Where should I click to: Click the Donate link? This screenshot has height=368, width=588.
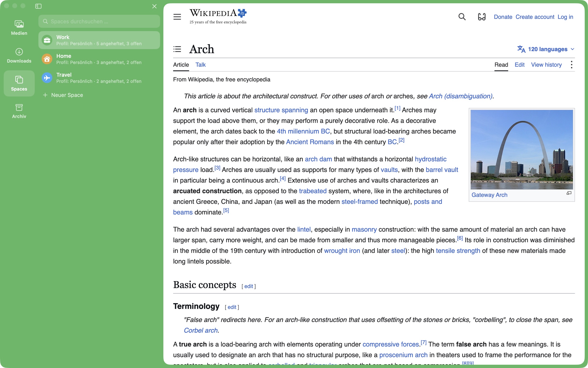503,17
